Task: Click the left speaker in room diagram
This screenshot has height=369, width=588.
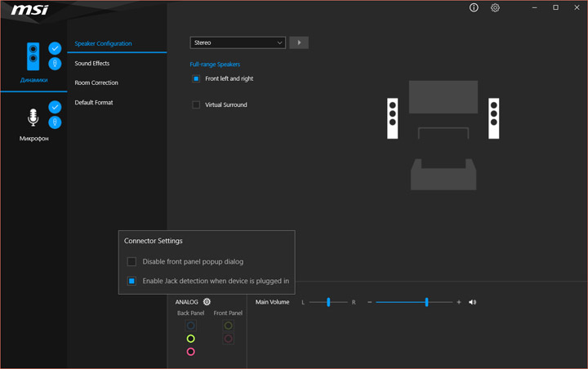Action: pyautogui.click(x=392, y=118)
